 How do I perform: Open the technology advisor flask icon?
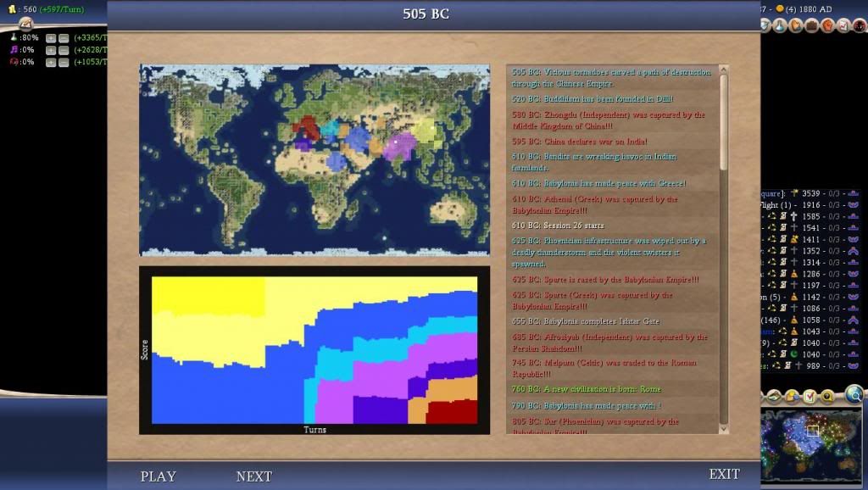click(x=780, y=25)
